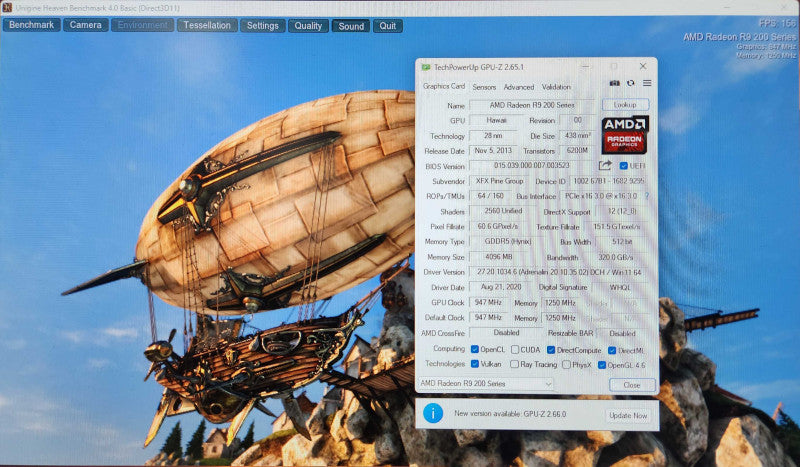Screen dimensions: 800x467
Task: Toggle the OpenGL 4.6 checkbox
Action: (602, 365)
